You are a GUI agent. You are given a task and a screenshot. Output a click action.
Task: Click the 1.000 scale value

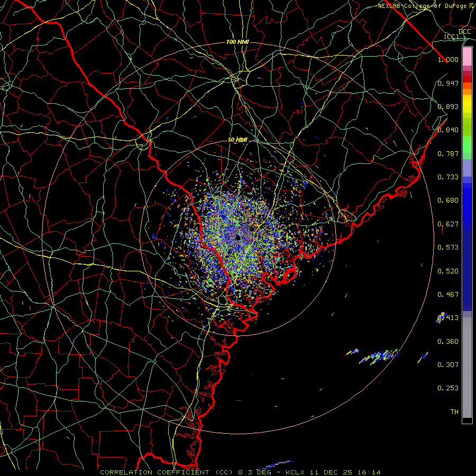(448, 59)
